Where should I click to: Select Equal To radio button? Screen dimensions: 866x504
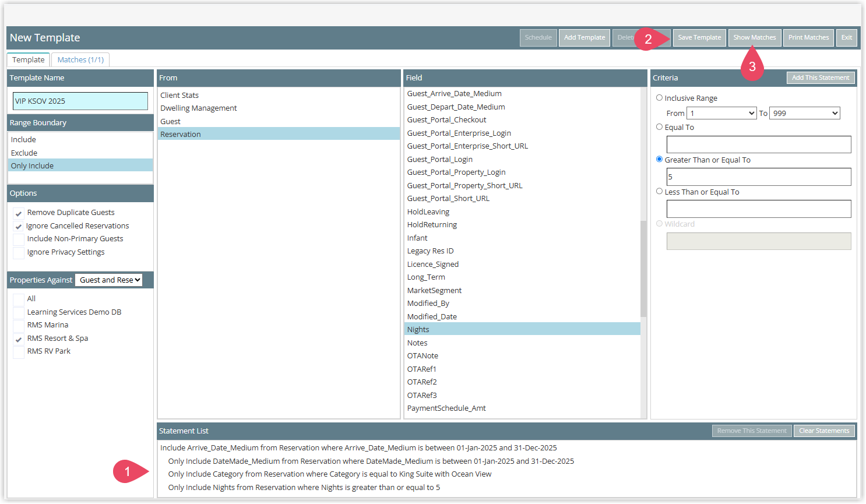[x=660, y=127]
